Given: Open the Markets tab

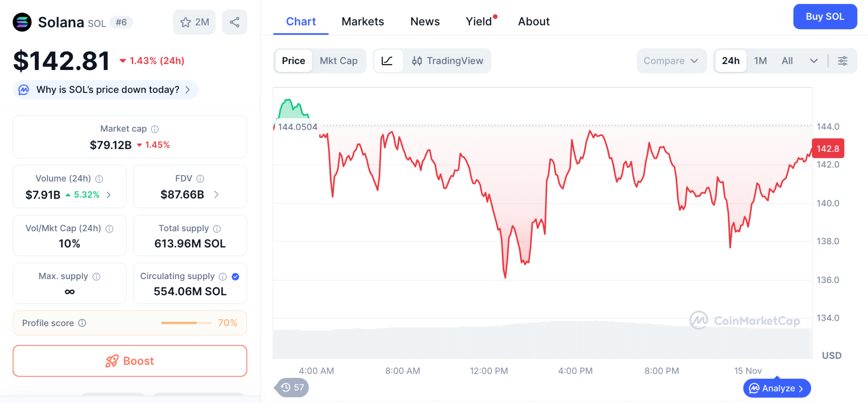Looking at the screenshot, I should click(362, 22).
